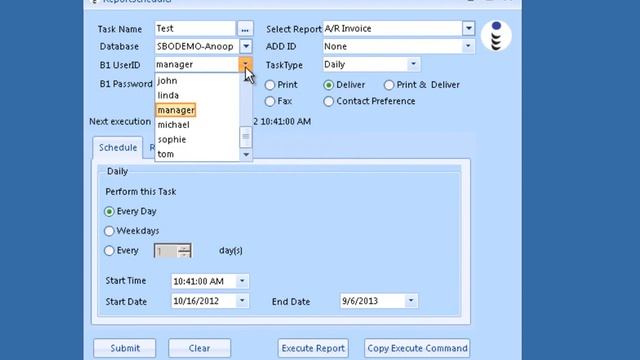The width and height of the screenshot is (640, 360).
Task: Select the Weekdays radio button
Action: [109, 231]
